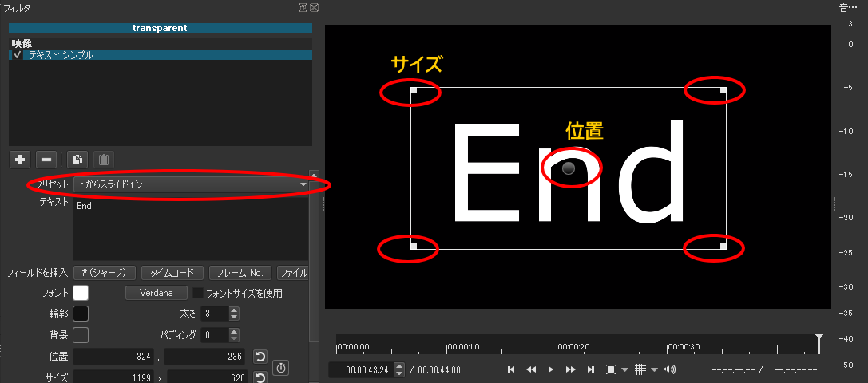Skip to the start of the video
Screen dimensions: 868x383
point(512,369)
